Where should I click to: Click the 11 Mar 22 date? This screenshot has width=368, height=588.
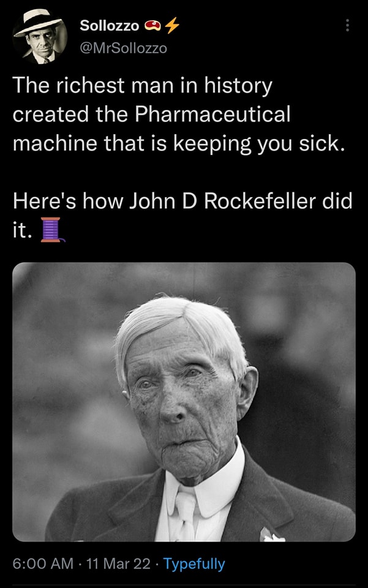tap(118, 563)
